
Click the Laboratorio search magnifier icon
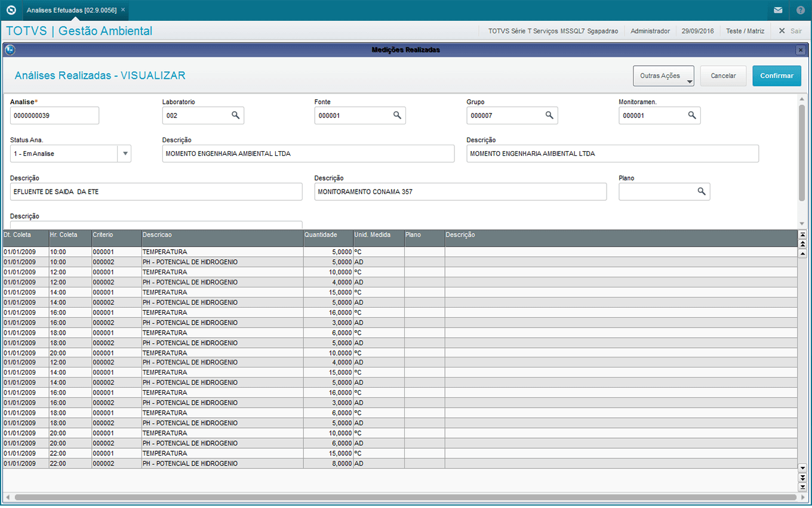point(235,115)
